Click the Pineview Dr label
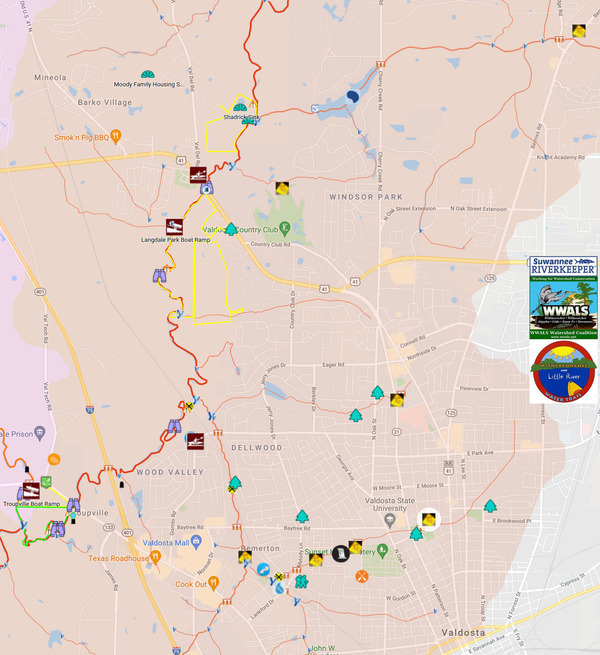 click(x=474, y=388)
